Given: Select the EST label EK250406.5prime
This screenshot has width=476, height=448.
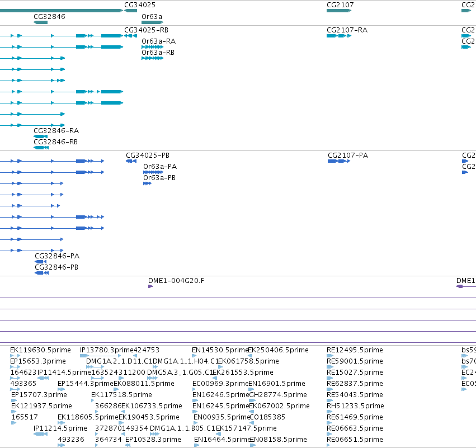Looking at the screenshot, I should pyautogui.click(x=278, y=350).
